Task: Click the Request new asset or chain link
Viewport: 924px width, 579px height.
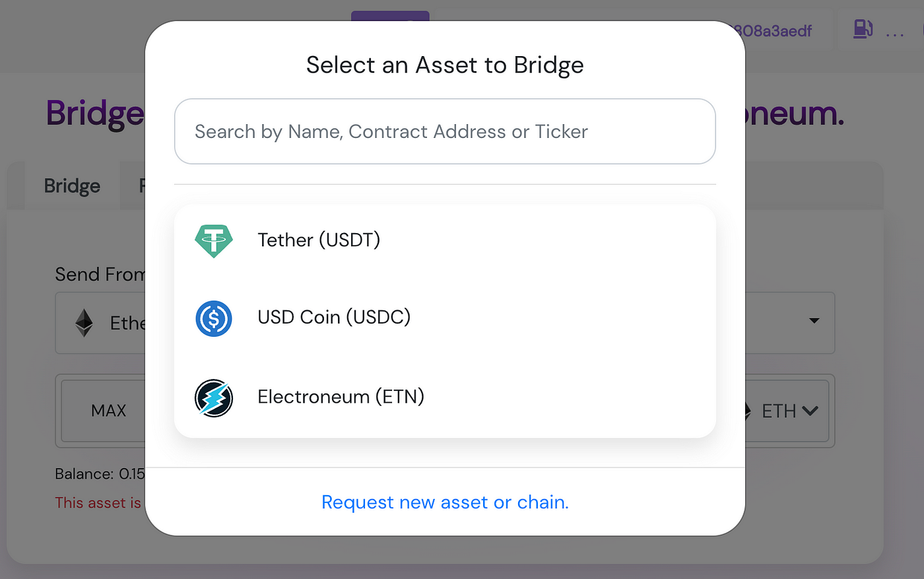Action: click(x=444, y=502)
